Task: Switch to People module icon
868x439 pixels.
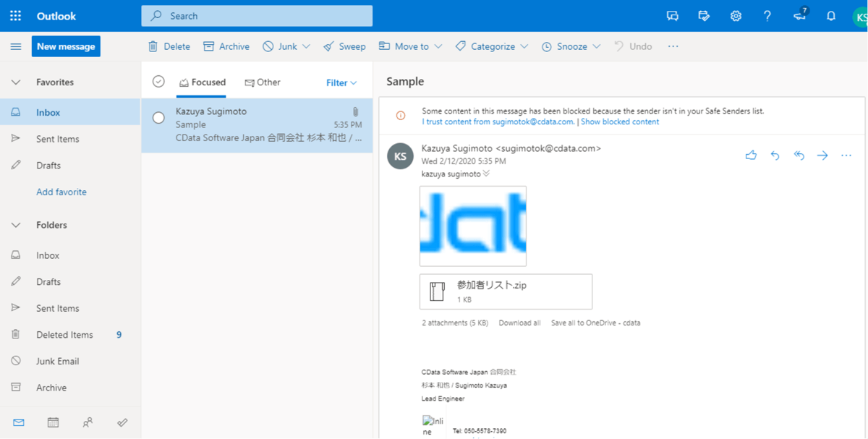Action: click(88, 422)
